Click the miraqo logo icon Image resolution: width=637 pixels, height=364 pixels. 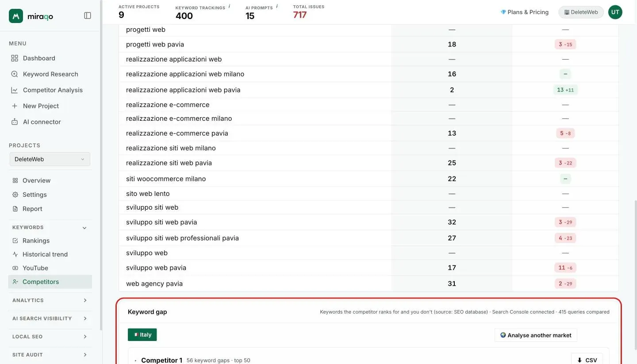(16, 16)
